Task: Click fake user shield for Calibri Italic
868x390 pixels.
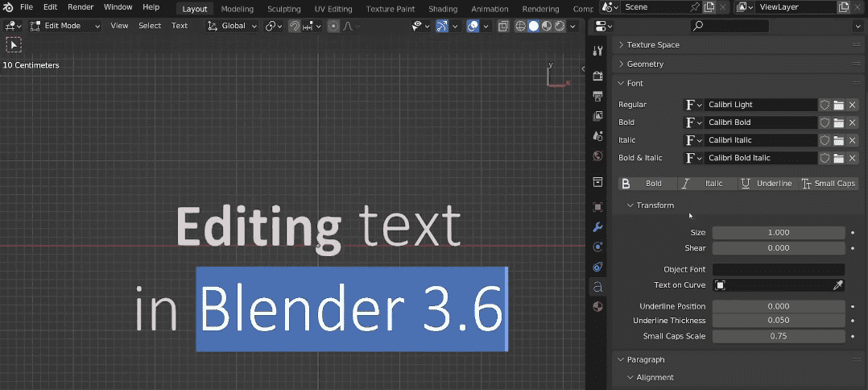Action: [825, 140]
